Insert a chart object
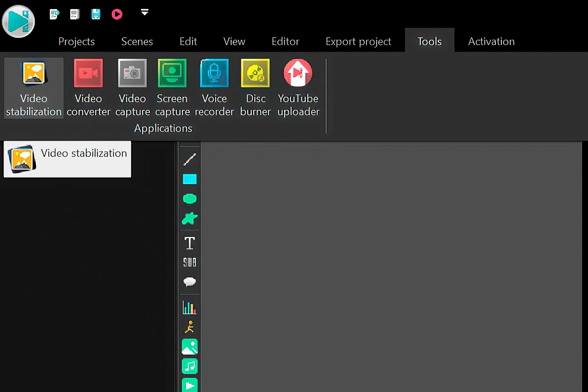588x392 pixels. [x=190, y=307]
